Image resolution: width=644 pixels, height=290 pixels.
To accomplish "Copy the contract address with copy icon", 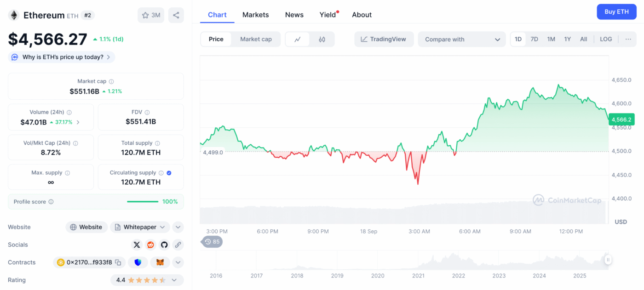I will 118,262.
